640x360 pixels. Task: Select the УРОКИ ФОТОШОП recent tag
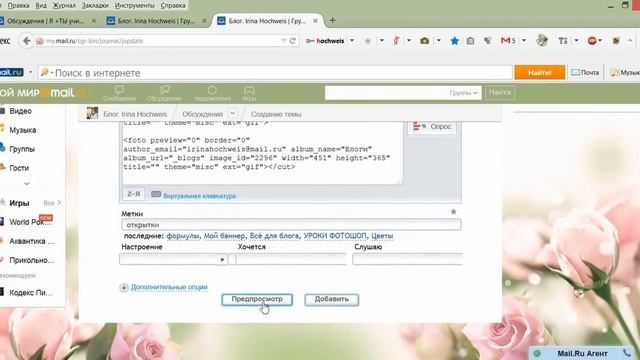click(x=335, y=236)
